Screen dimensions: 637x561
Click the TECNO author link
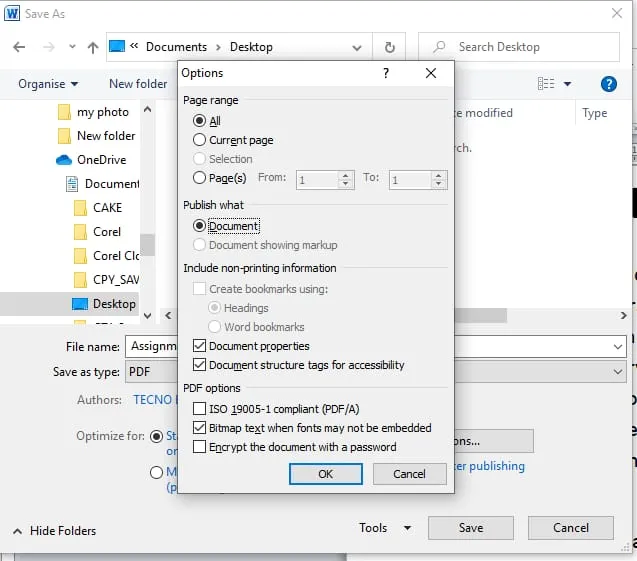tap(155, 400)
